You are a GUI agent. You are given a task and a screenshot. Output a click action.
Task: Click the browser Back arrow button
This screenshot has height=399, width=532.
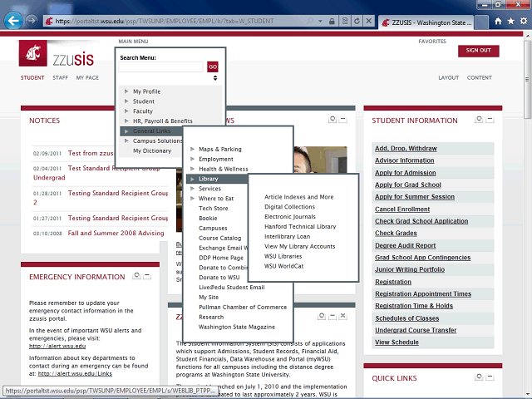click(x=13, y=21)
